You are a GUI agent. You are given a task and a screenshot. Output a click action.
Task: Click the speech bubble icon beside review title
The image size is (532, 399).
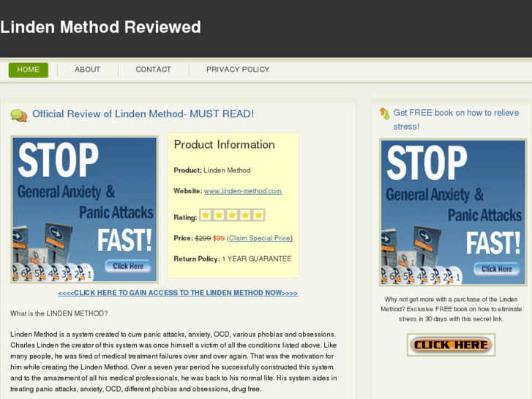click(19, 116)
